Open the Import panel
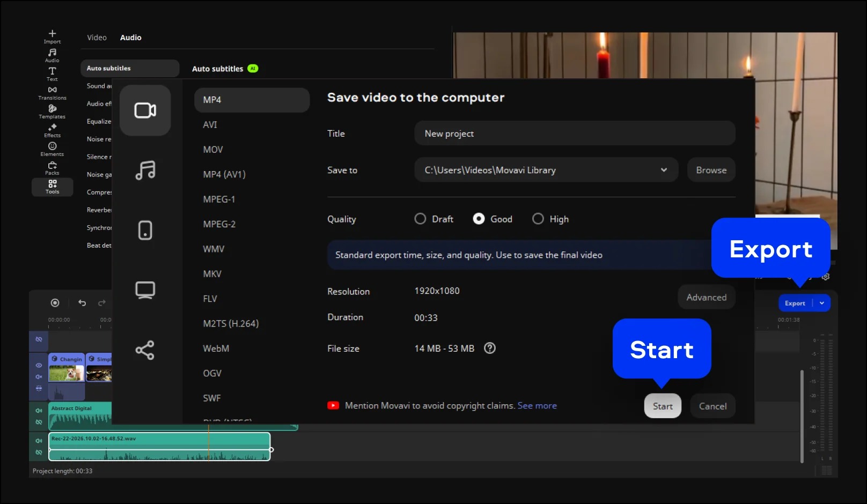 pyautogui.click(x=52, y=36)
